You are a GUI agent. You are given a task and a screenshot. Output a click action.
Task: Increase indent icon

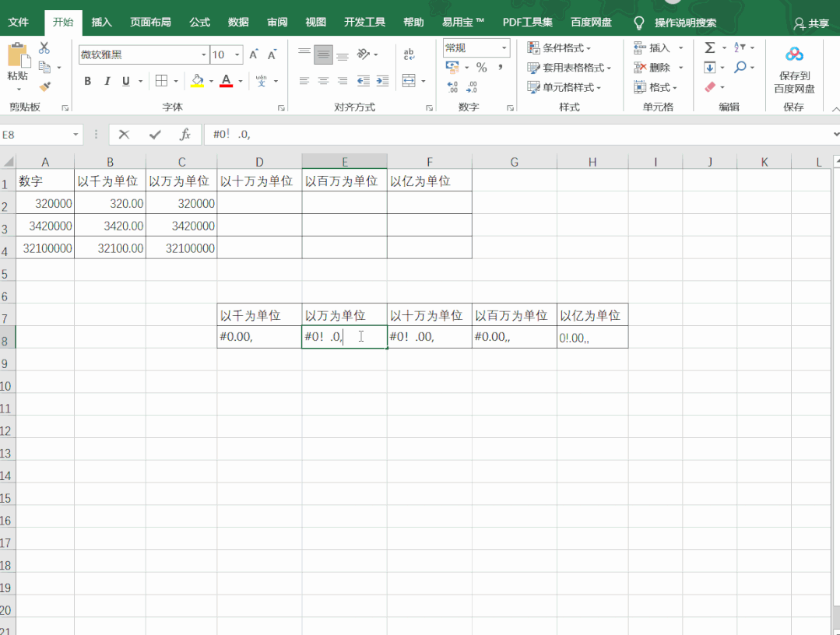[x=382, y=81]
